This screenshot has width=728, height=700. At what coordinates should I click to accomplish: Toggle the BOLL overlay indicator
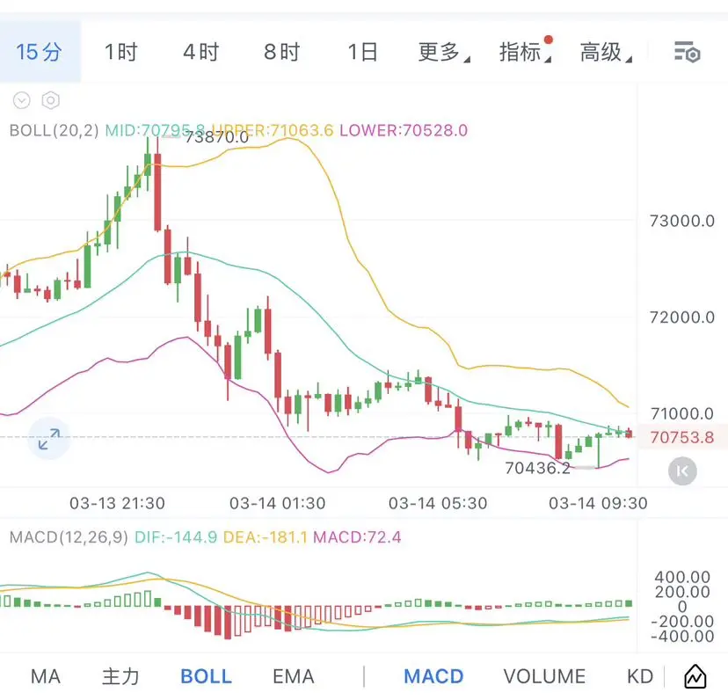pos(206,676)
